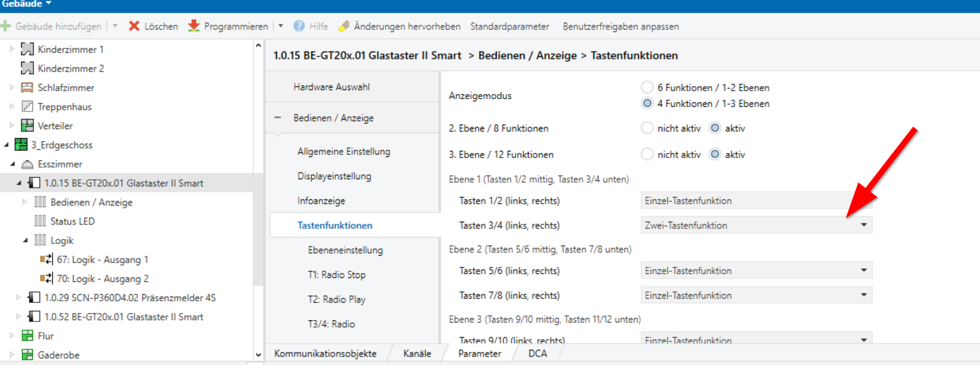The width and height of the screenshot is (980, 365).
Task: Click the tree panel scroll up arrow
Action: click(x=258, y=46)
